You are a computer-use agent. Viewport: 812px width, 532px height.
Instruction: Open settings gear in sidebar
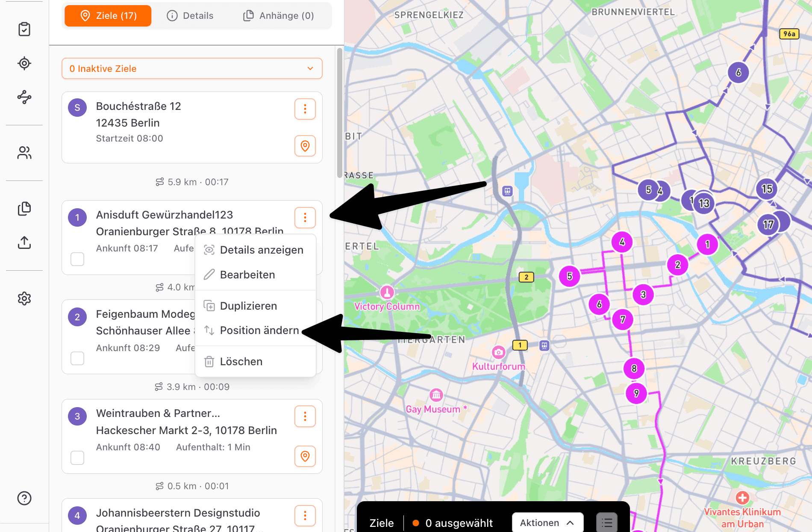pos(24,299)
